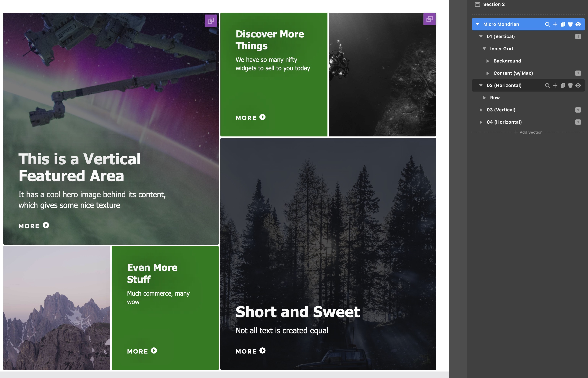Expand the 03 (Vertical) tree item

coord(481,110)
